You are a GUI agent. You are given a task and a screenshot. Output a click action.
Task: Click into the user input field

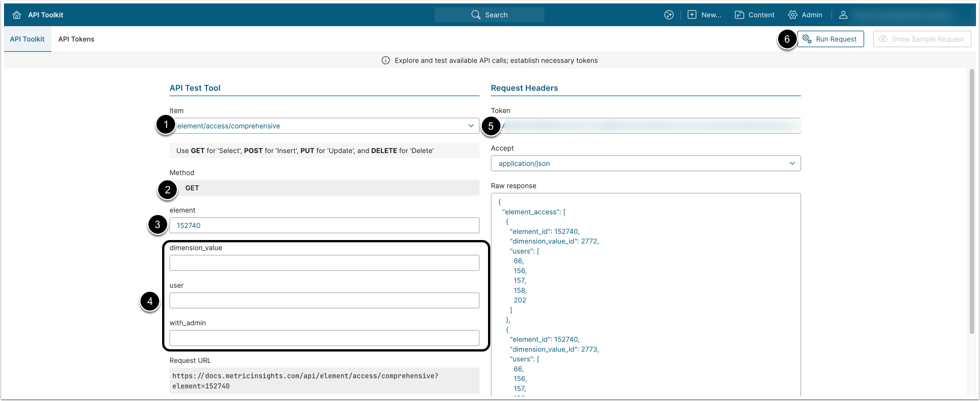point(324,300)
